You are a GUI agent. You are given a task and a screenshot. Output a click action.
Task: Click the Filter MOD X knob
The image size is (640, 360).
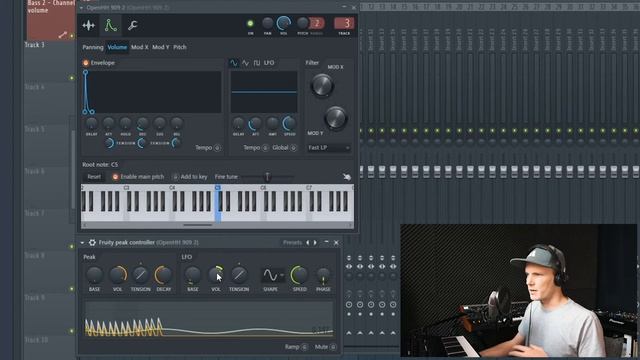click(x=322, y=85)
